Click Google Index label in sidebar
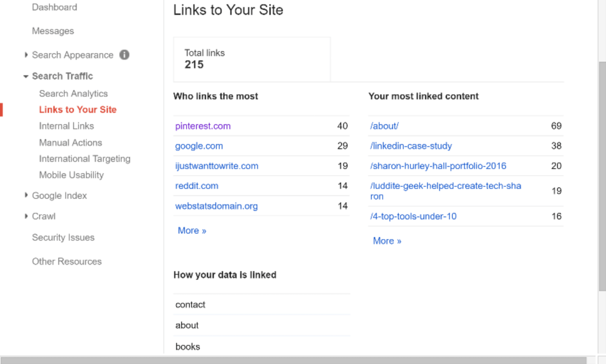 click(60, 196)
